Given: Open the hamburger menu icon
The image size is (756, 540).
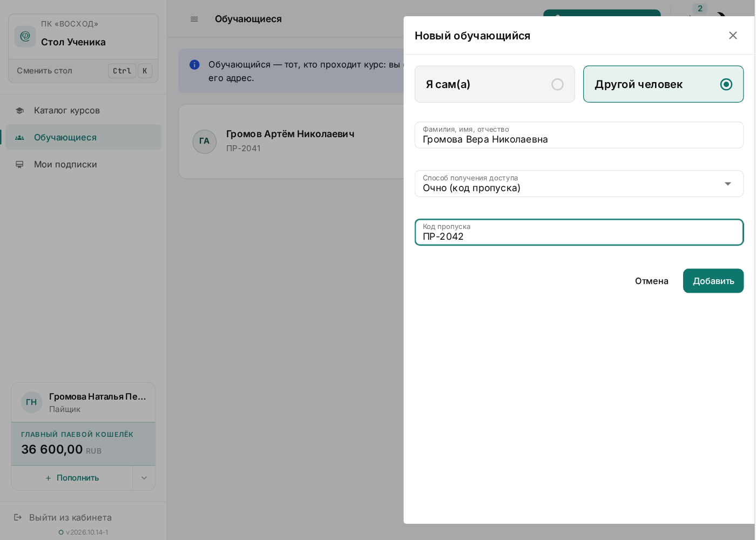Looking at the screenshot, I should coord(194,19).
